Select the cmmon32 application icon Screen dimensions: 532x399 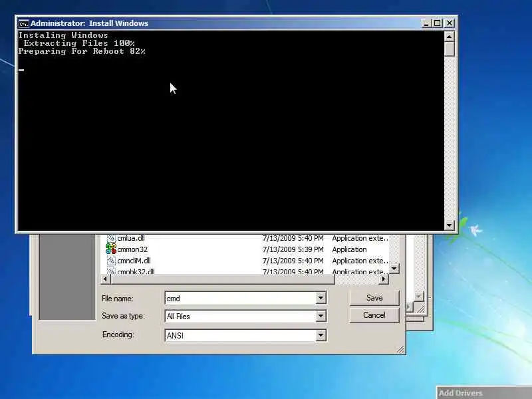111,249
